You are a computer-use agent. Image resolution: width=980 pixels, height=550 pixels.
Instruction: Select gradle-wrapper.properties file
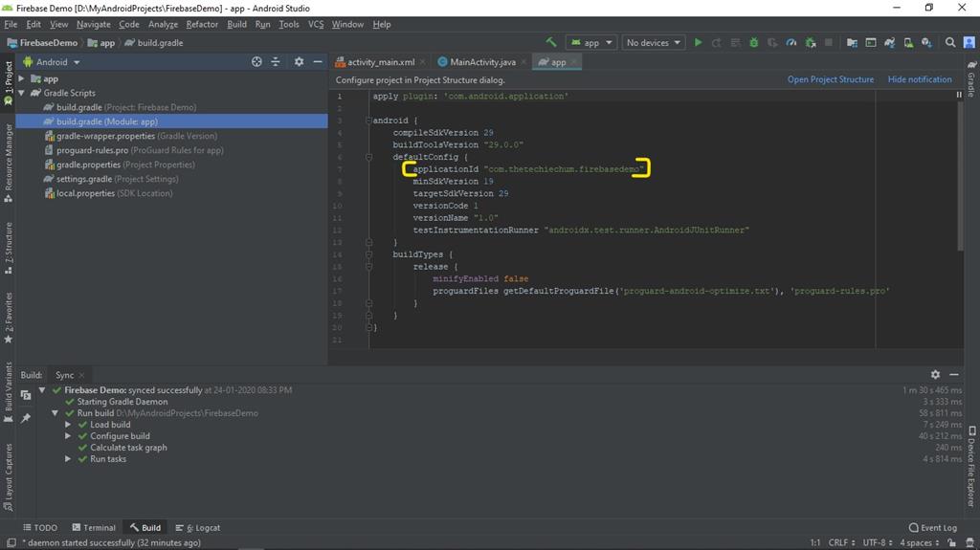130,136
